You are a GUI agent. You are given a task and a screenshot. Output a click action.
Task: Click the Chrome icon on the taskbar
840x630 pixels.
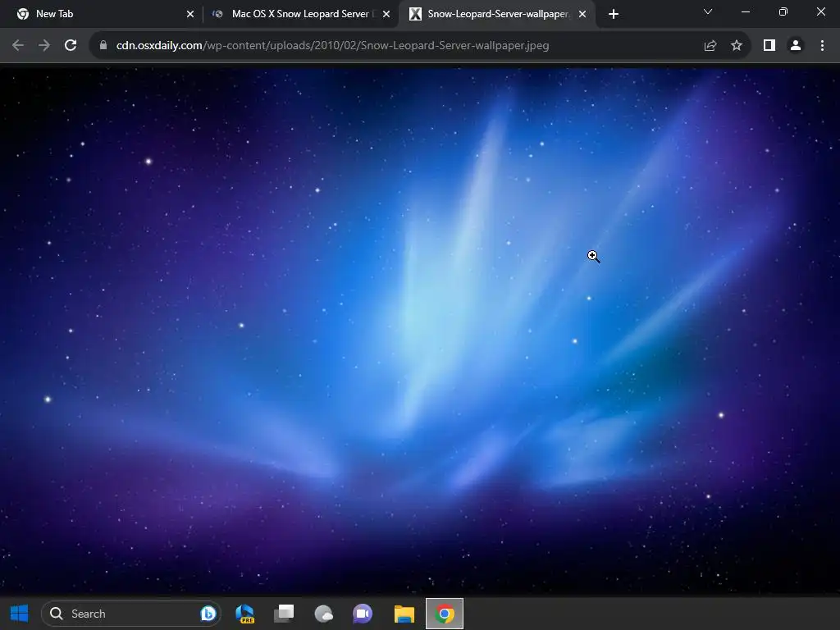445,614
